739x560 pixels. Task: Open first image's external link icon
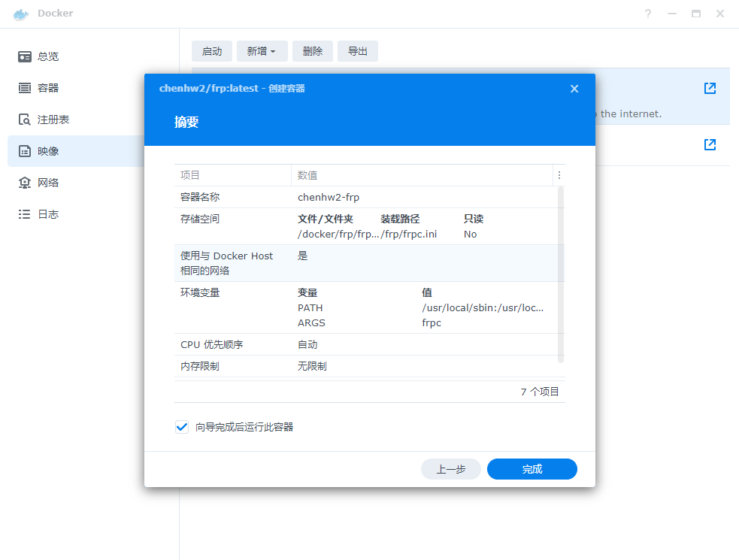tap(710, 89)
